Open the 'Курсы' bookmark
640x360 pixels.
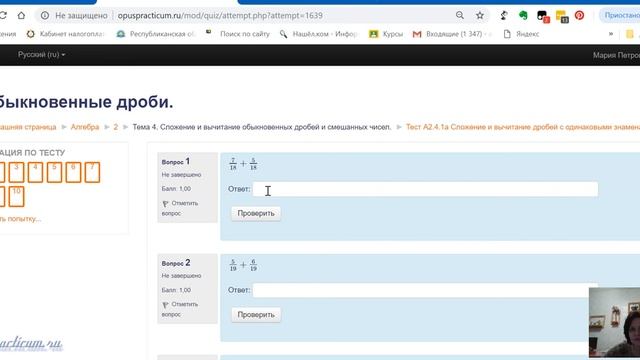tap(386, 34)
